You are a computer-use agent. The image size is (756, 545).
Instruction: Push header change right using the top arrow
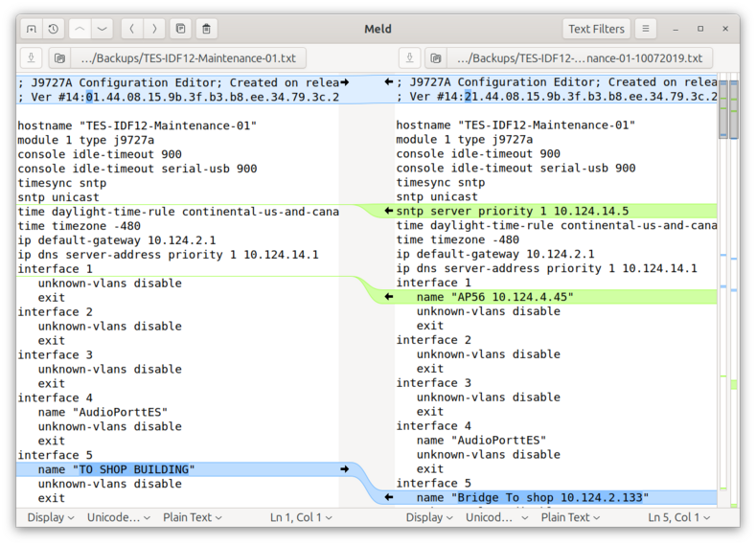[344, 82]
